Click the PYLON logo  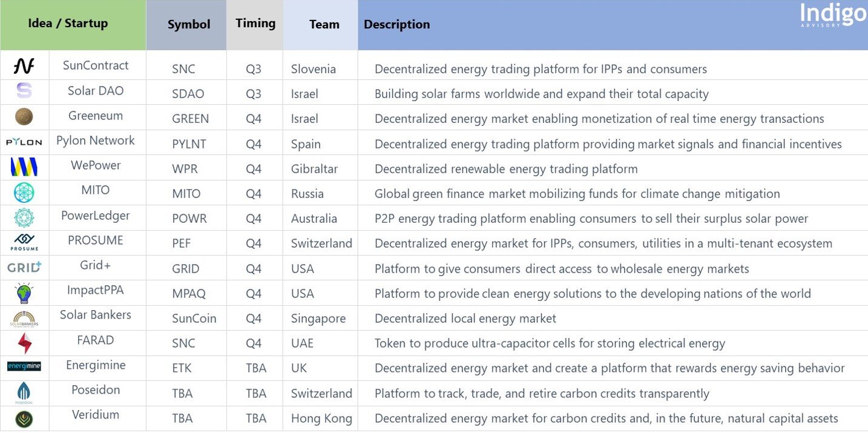click(24, 142)
